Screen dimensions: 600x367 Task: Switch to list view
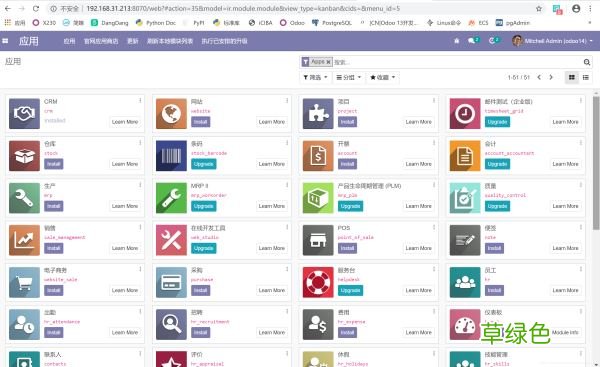[x=585, y=77]
